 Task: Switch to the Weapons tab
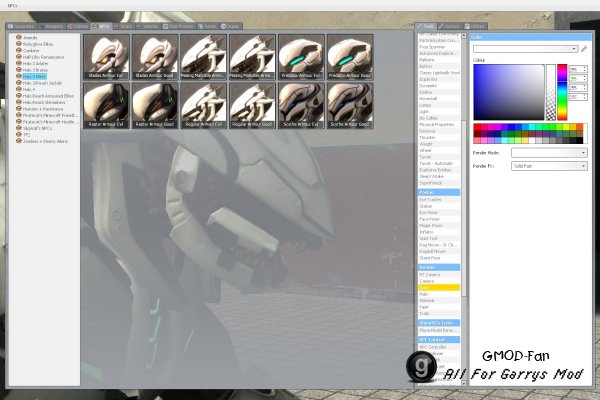[52, 26]
